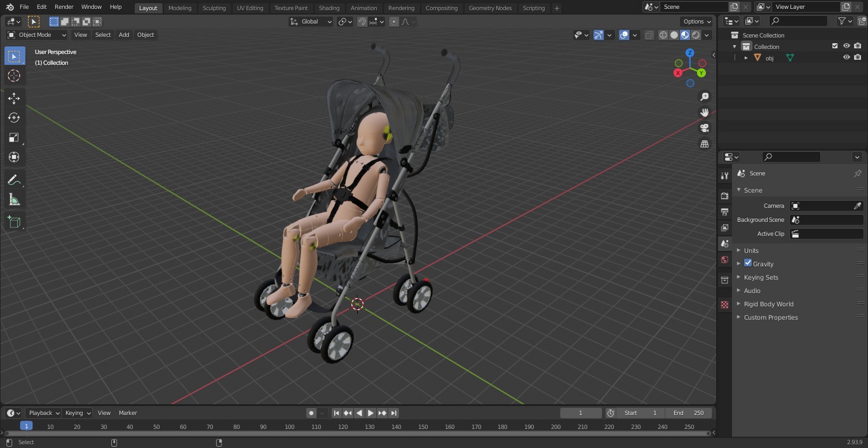This screenshot has width=868, height=448.
Task: Pin the Scene properties with pin icon
Action: point(857,173)
